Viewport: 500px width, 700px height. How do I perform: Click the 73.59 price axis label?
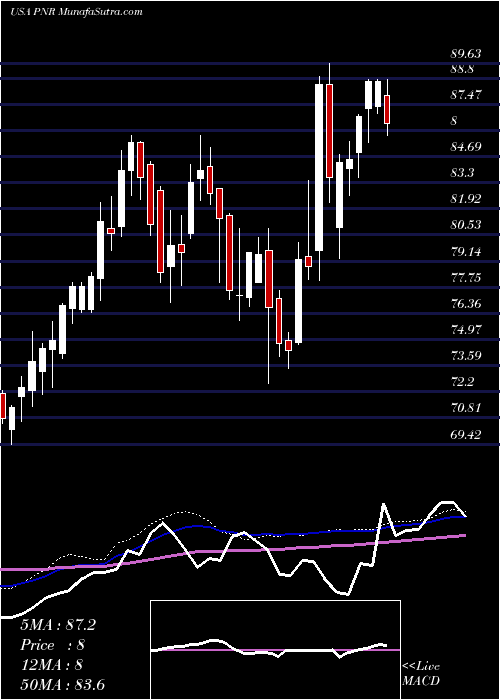pyautogui.click(x=466, y=356)
